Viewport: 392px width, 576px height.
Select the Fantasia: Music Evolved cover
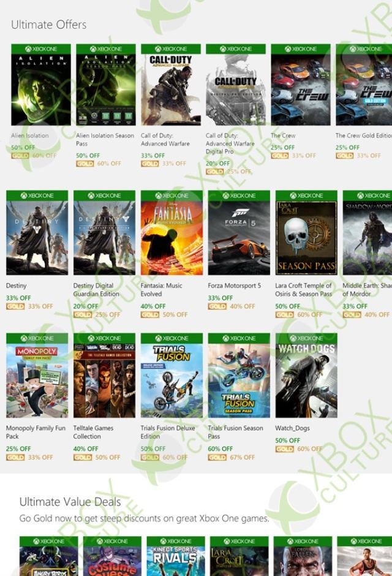(171, 232)
